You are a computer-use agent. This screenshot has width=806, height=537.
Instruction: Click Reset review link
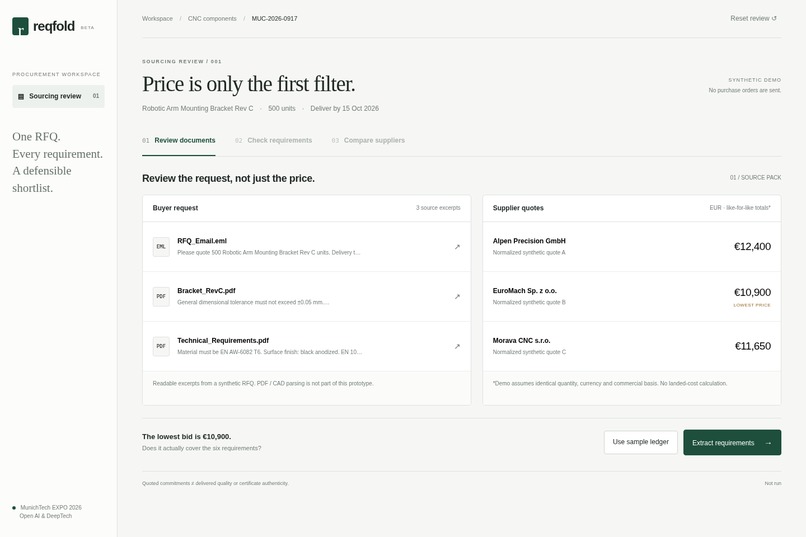point(753,18)
